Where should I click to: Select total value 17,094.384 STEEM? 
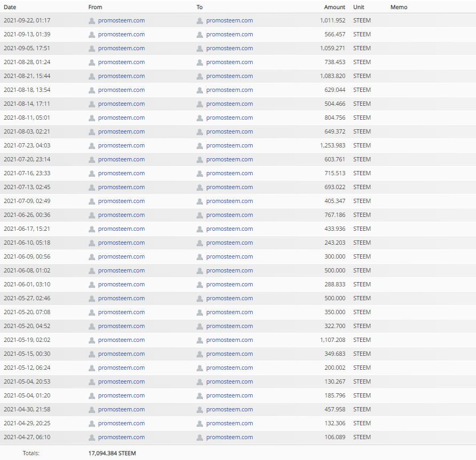[x=112, y=453]
